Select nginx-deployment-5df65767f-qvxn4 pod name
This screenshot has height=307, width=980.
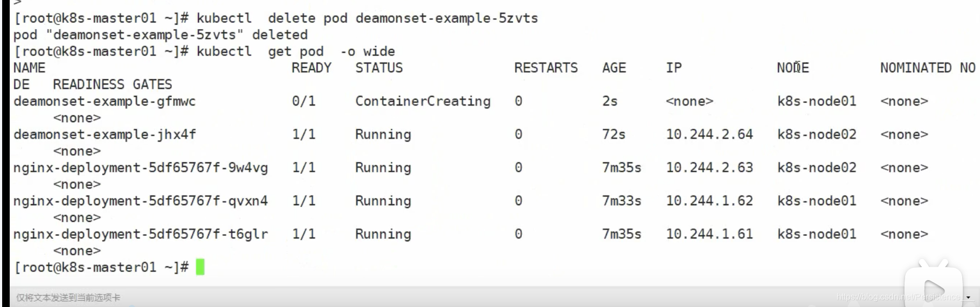pyautogui.click(x=141, y=201)
